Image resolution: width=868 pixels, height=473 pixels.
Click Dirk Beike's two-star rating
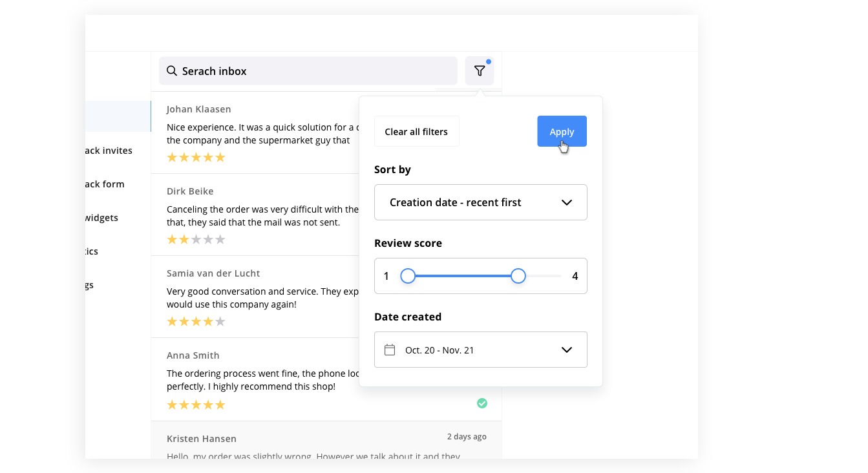(x=196, y=239)
